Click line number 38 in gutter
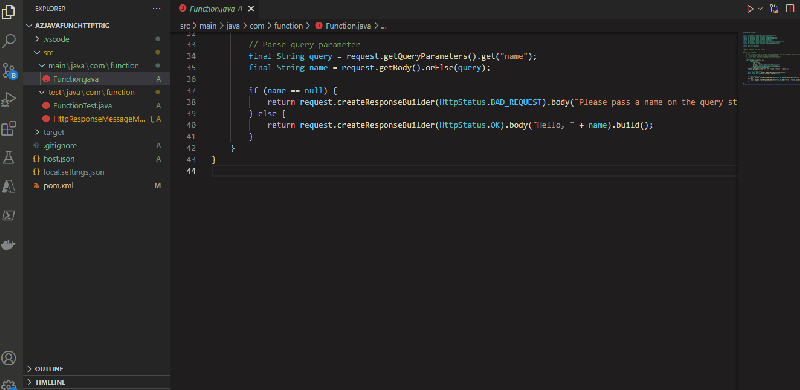The height and width of the screenshot is (390, 800). 191,102
